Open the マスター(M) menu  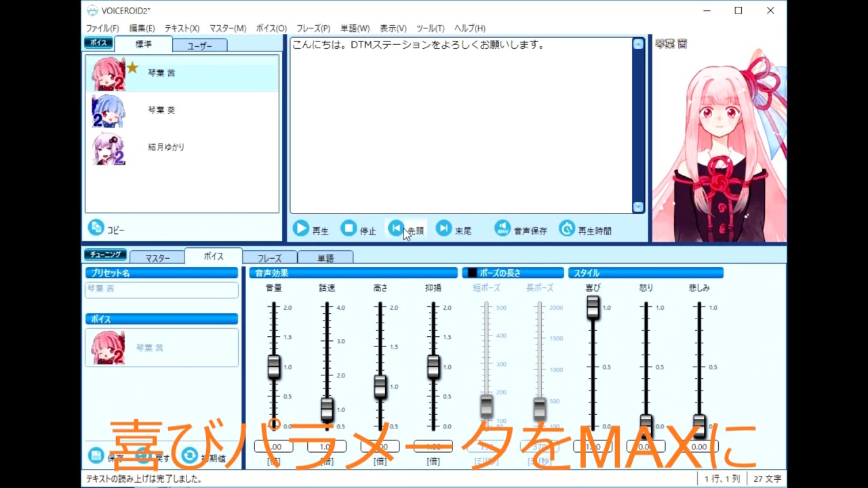(x=228, y=28)
